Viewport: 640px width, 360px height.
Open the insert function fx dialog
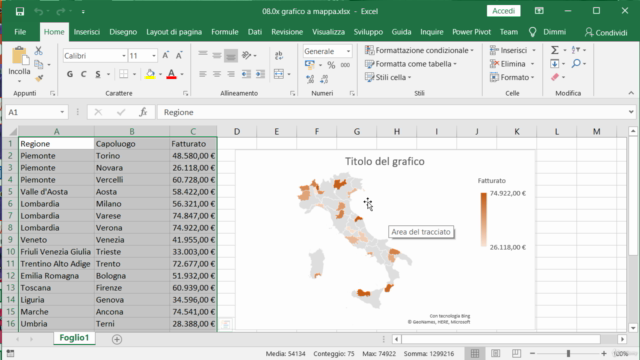click(143, 112)
